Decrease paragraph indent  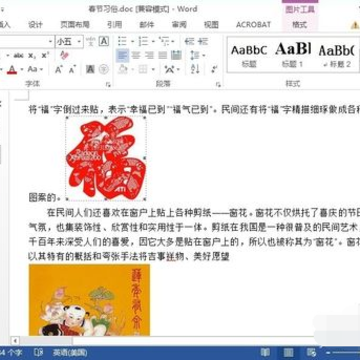tap(189, 42)
